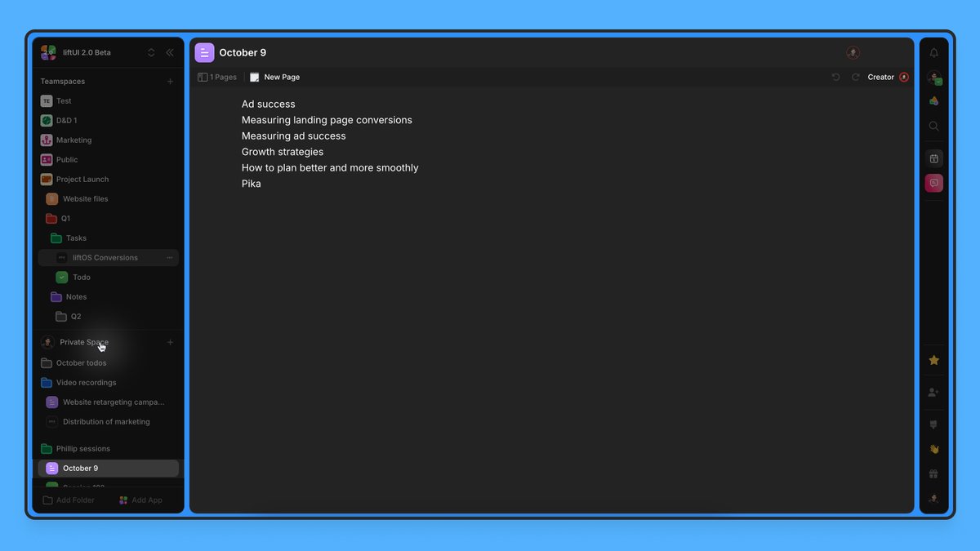Create a New Page
This screenshot has height=551, width=980.
pyautogui.click(x=275, y=76)
